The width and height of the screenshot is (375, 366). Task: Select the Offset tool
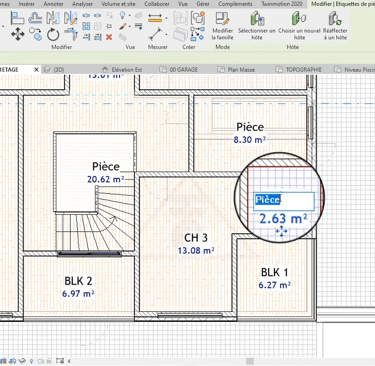click(35, 18)
